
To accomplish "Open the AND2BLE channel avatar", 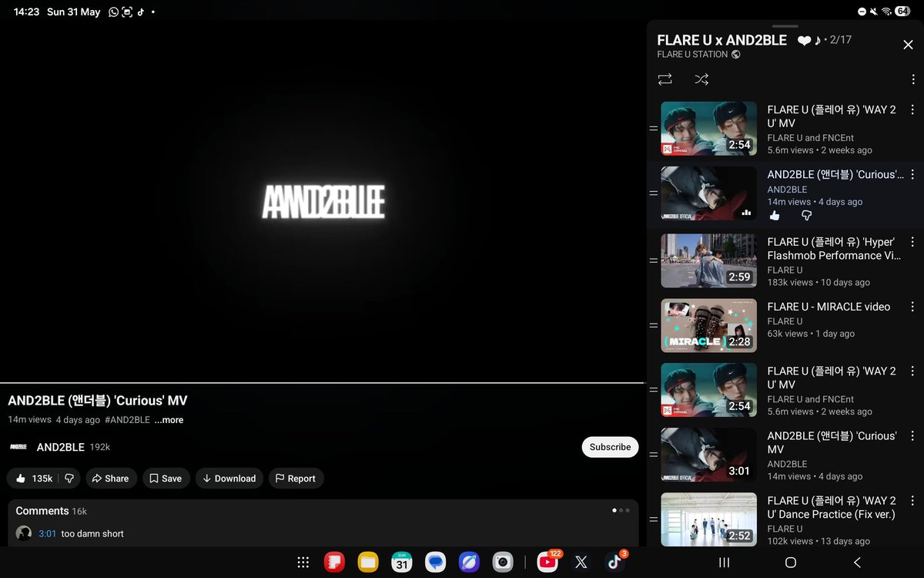I will [18, 447].
